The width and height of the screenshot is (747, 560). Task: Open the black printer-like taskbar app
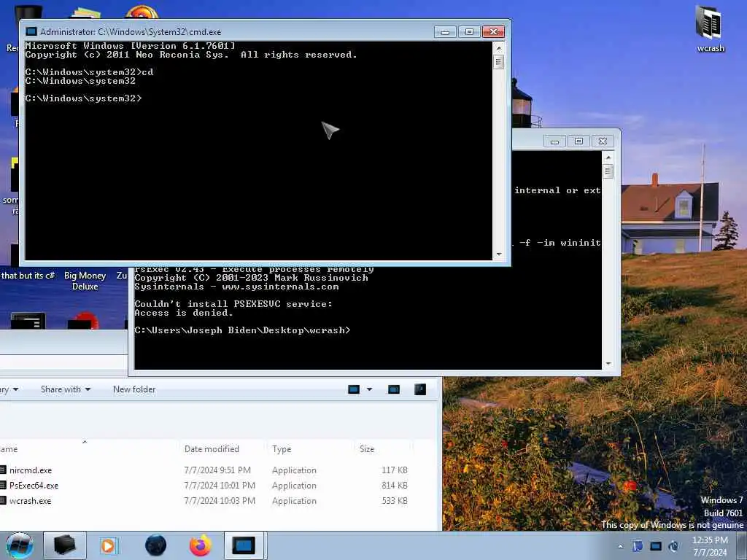[65, 545]
